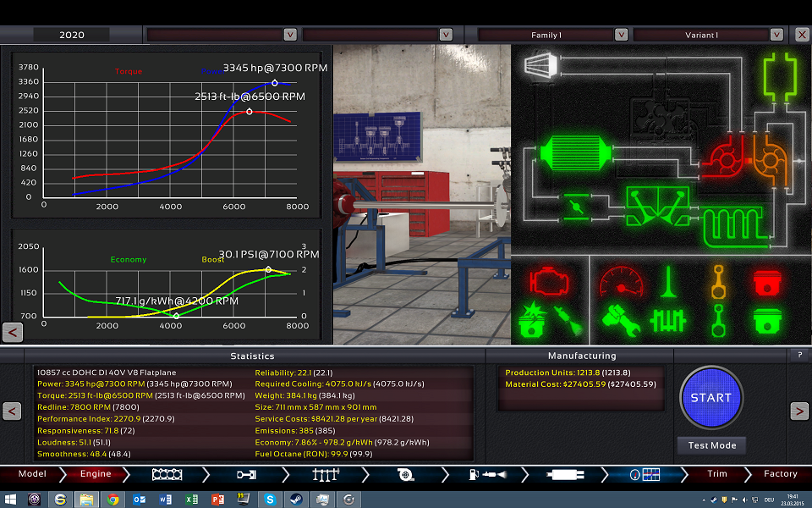Image resolution: width=812 pixels, height=508 pixels.
Task: Click the green cylinder head valves icon
Action: (658, 207)
